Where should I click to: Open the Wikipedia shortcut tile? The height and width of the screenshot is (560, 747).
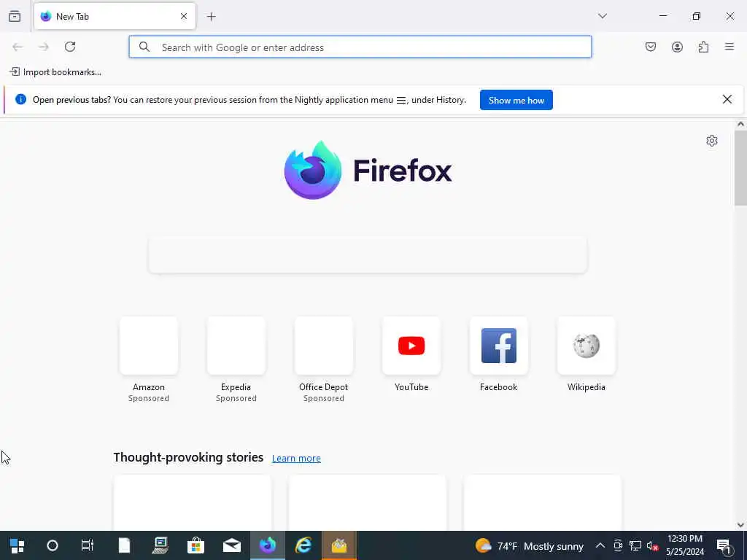point(587,355)
